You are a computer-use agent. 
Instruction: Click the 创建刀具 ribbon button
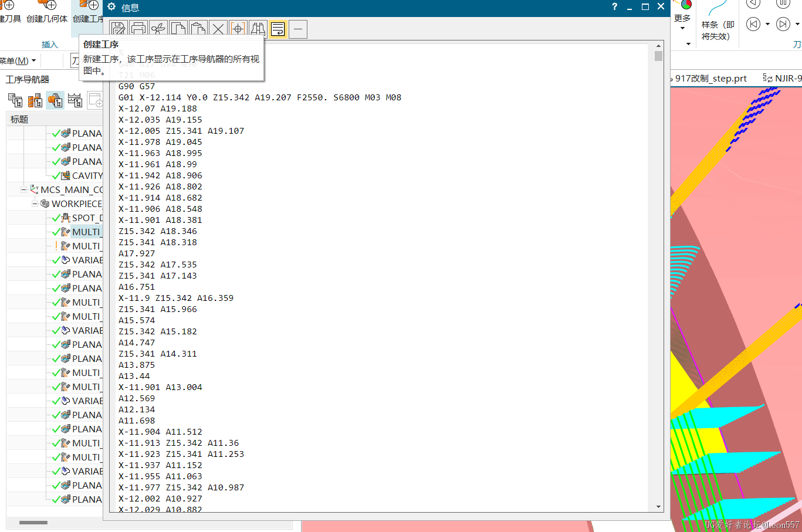(9, 12)
